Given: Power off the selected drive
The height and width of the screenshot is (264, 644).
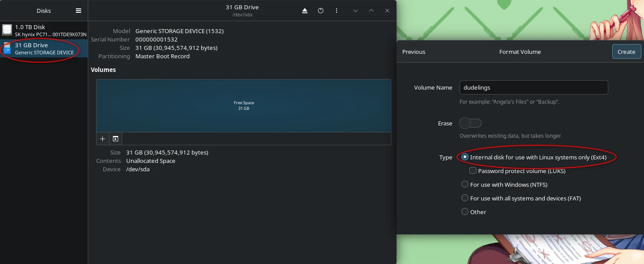Looking at the screenshot, I should [321, 11].
